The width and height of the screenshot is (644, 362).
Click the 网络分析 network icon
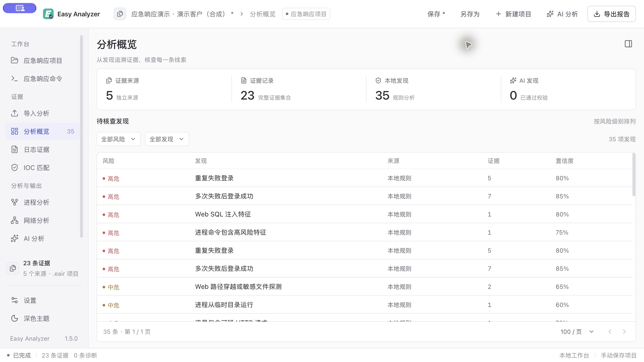[15, 220]
